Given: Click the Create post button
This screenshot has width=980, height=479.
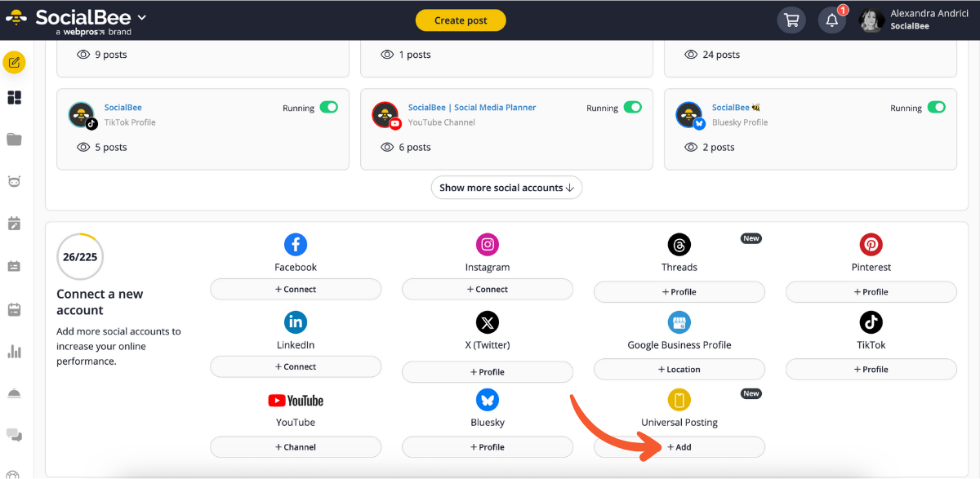Looking at the screenshot, I should (461, 20).
